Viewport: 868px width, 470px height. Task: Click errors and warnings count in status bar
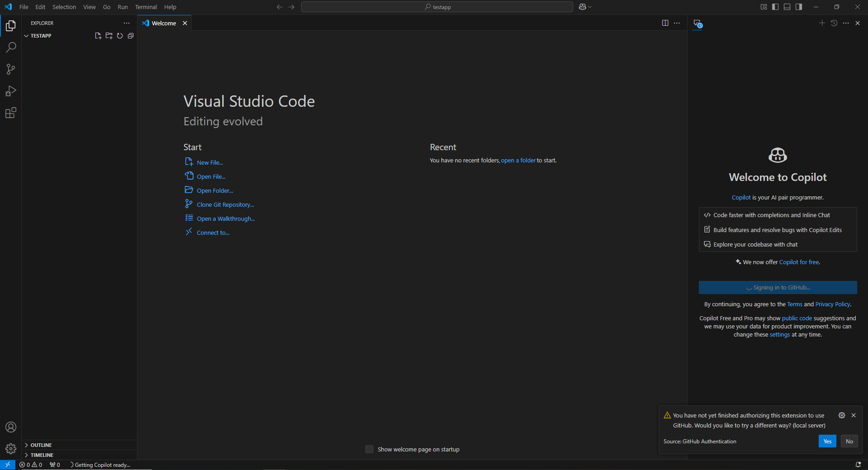click(31, 465)
